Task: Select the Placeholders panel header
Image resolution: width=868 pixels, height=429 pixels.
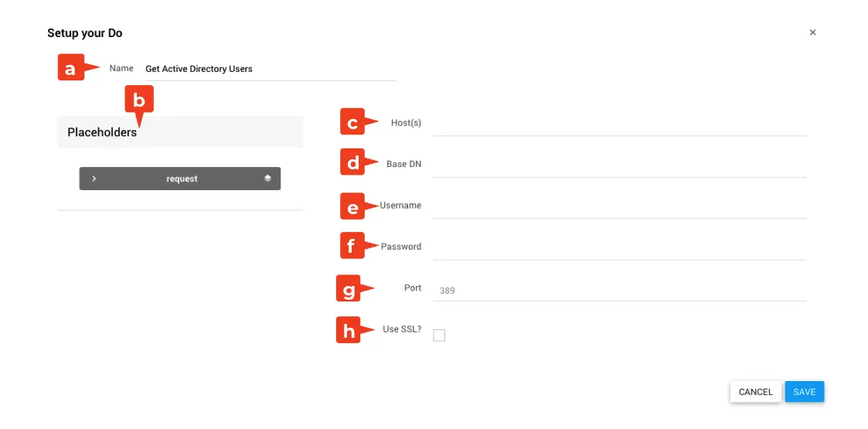Action: coord(179,132)
